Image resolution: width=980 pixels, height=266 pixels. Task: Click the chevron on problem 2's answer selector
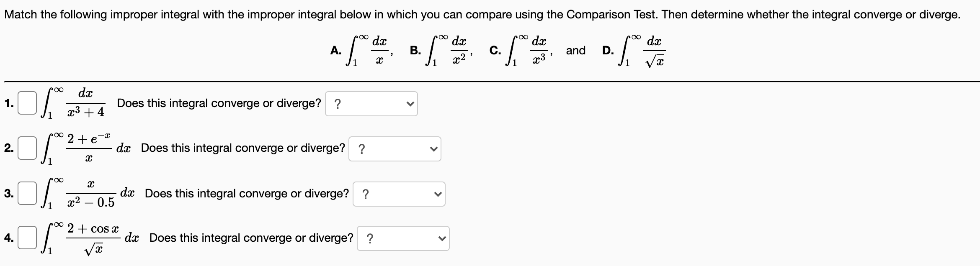434,148
